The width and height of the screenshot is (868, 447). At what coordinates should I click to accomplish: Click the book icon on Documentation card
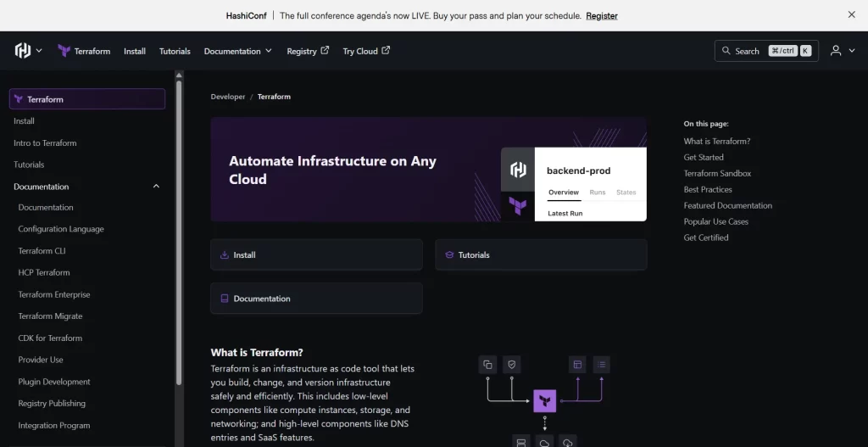pos(224,298)
